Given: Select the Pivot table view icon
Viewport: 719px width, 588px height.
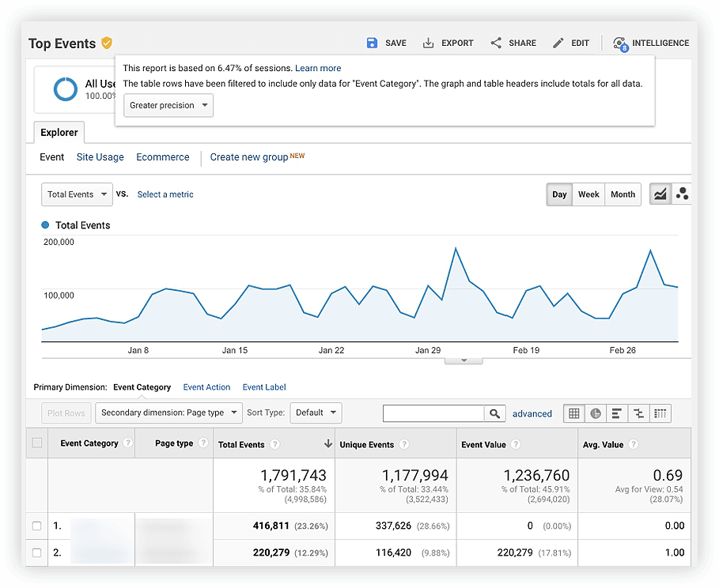Looking at the screenshot, I should [660, 413].
